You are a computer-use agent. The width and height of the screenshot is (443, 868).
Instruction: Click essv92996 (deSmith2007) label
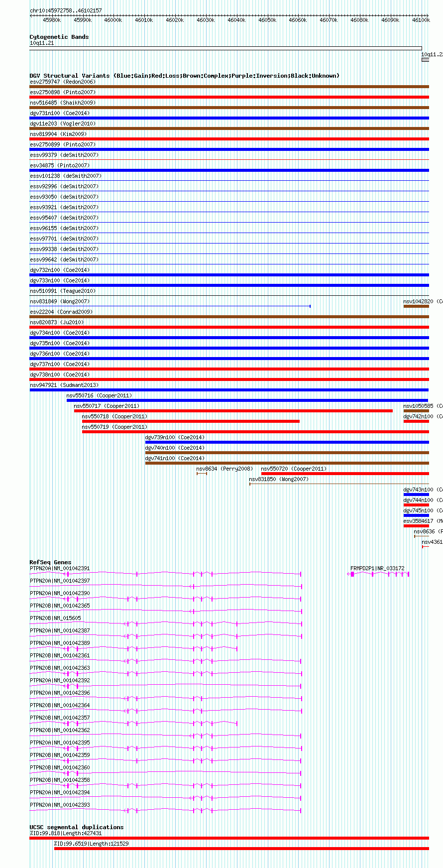[x=64, y=186]
